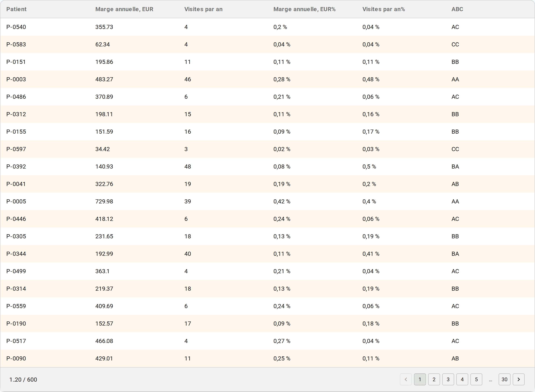Click the pagination ellipsis
Viewport: 535px width, 392px height.
pos(490,380)
